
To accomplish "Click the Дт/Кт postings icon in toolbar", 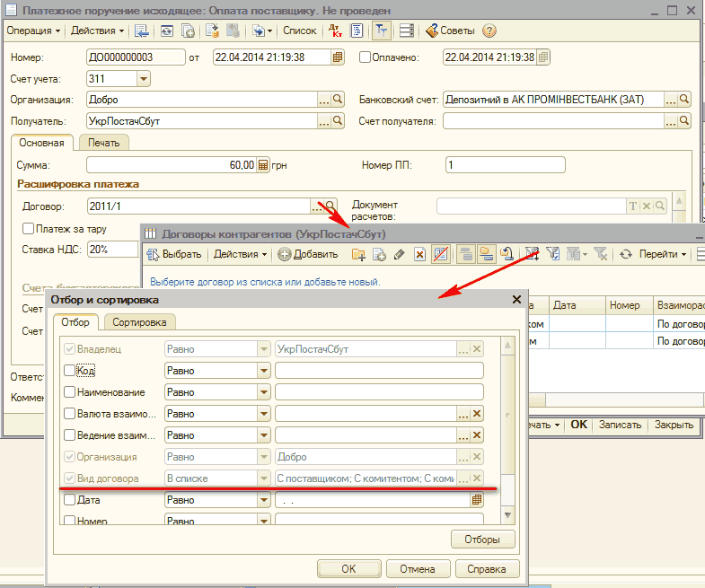I will pos(335,31).
